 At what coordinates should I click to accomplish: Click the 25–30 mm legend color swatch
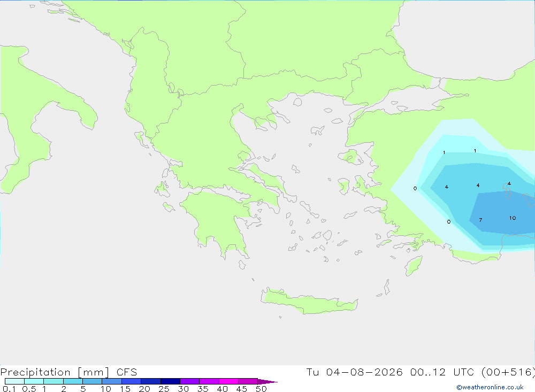170,381
